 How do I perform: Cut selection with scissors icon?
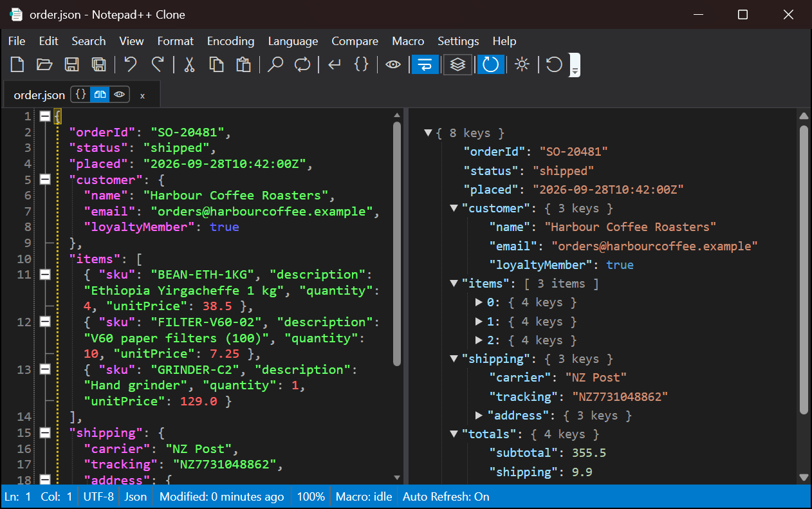click(189, 64)
